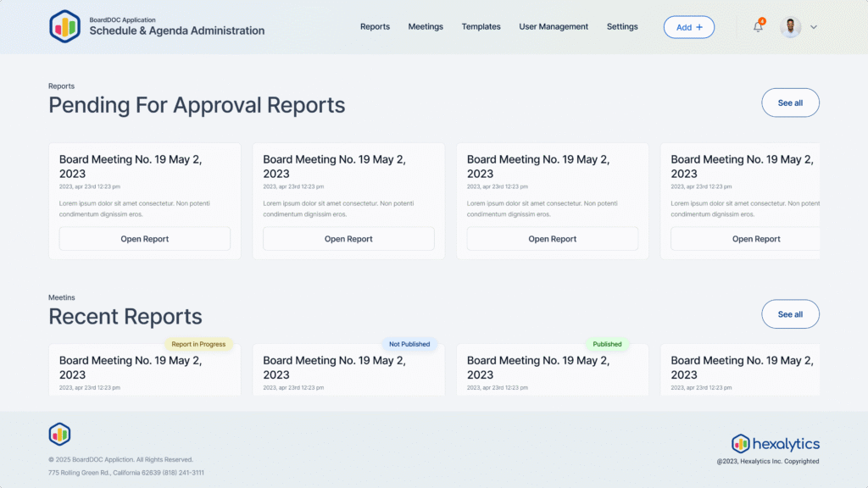Click the Hexalytics logo in footer

(776, 444)
